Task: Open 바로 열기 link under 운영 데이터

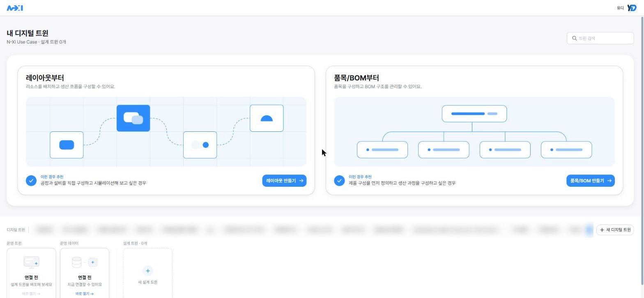Action: tap(85, 294)
